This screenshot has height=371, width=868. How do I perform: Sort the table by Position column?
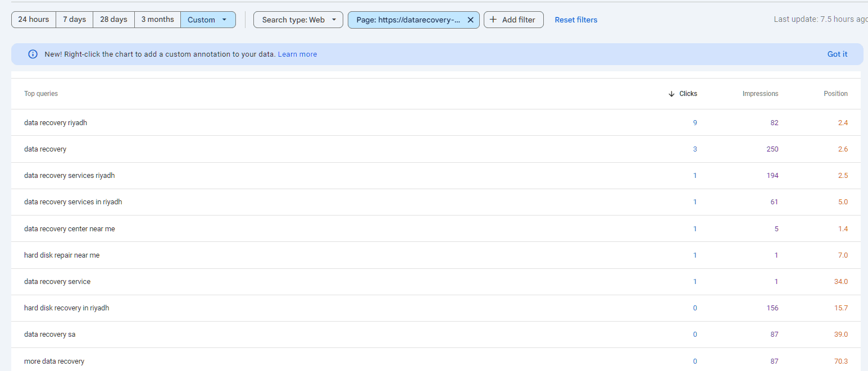[835, 94]
